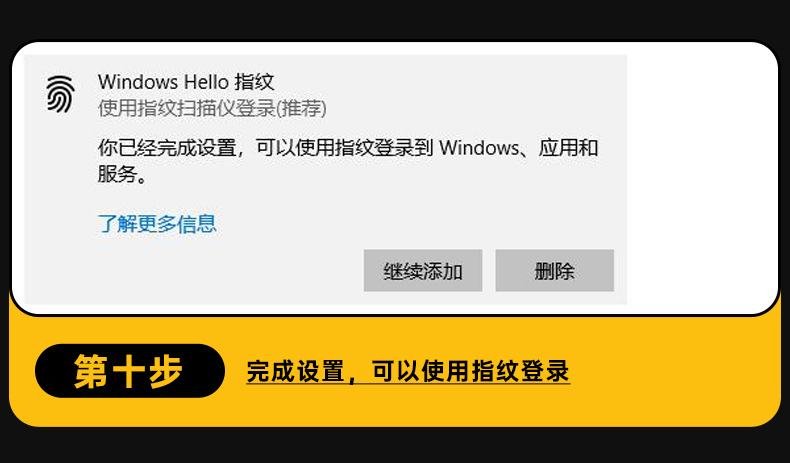Click the 可以使用指纹登录 part of the caption
This screenshot has height=463, width=790.
[471, 371]
